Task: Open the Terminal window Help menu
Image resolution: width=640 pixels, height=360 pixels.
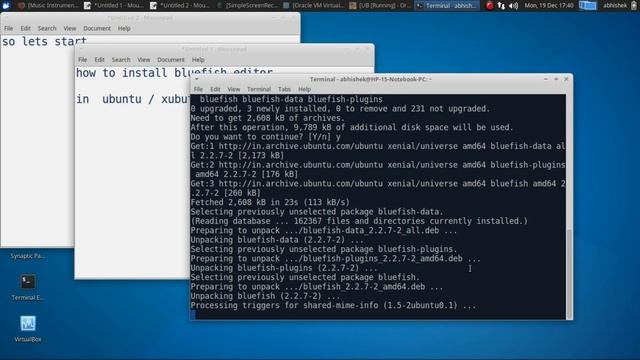Action: point(304,89)
